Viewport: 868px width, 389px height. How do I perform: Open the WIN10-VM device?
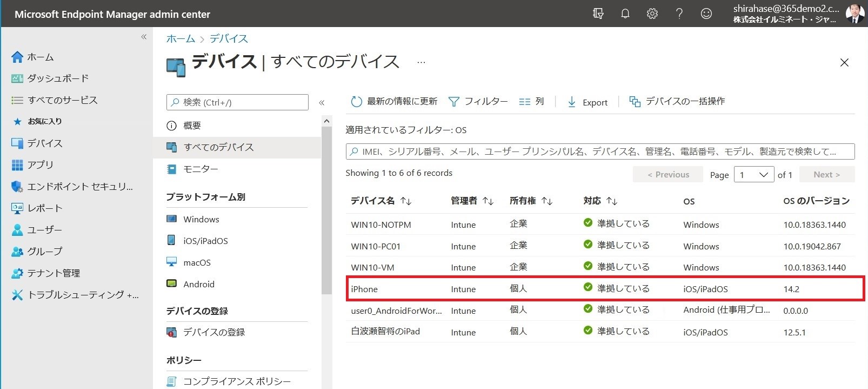pos(372,267)
